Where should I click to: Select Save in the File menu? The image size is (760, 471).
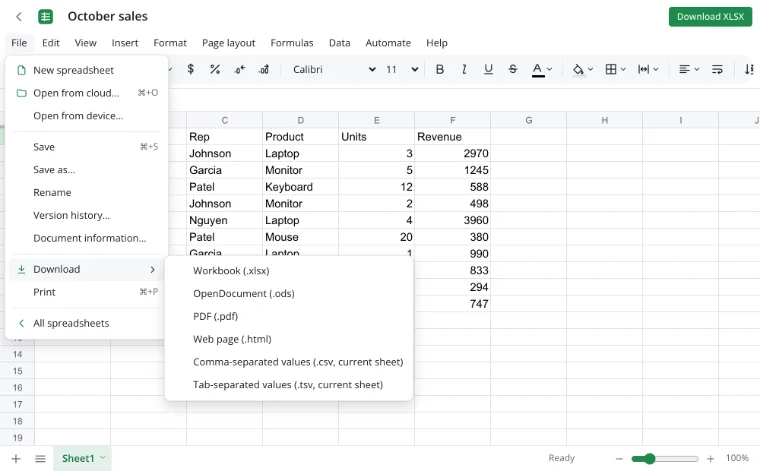click(x=86, y=147)
